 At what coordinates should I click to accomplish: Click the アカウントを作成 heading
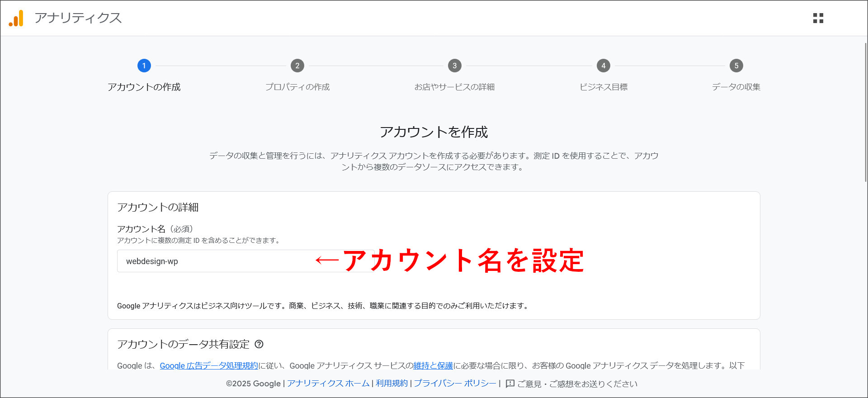coord(434,132)
